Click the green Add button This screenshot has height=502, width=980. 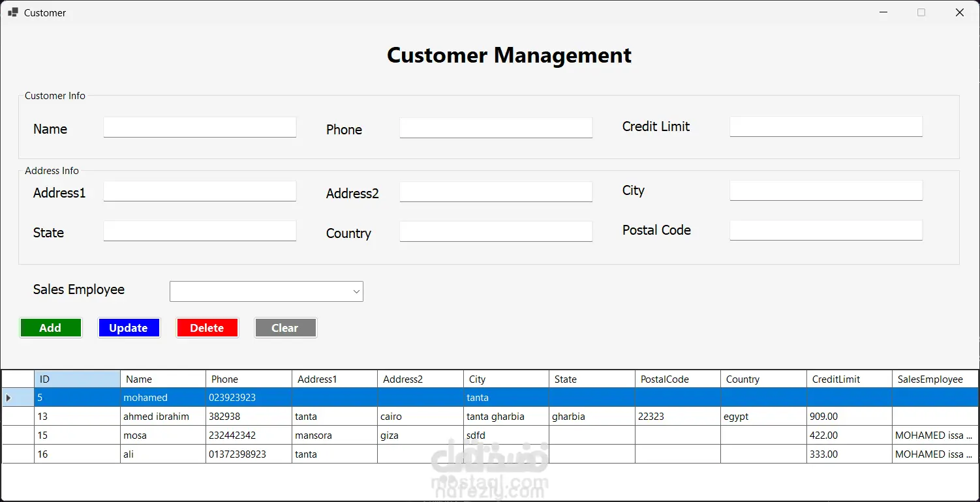click(x=51, y=328)
